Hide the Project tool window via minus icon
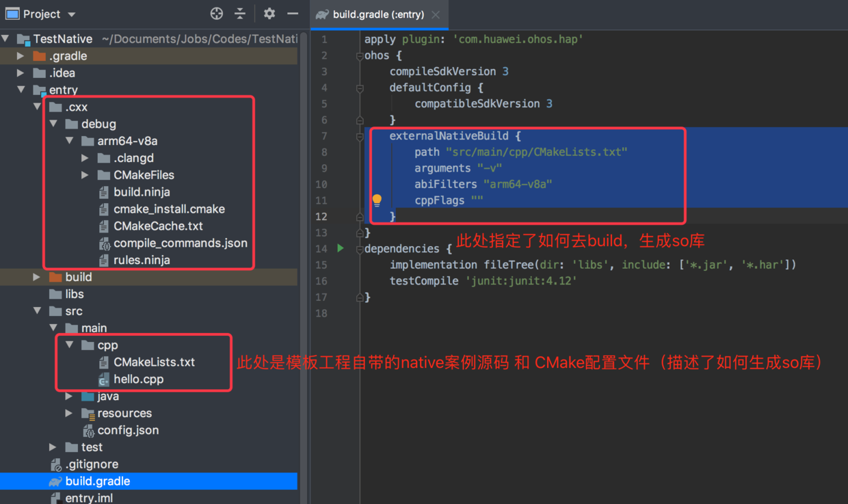The height and width of the screenshot is (504, 848). pos(293,14)
